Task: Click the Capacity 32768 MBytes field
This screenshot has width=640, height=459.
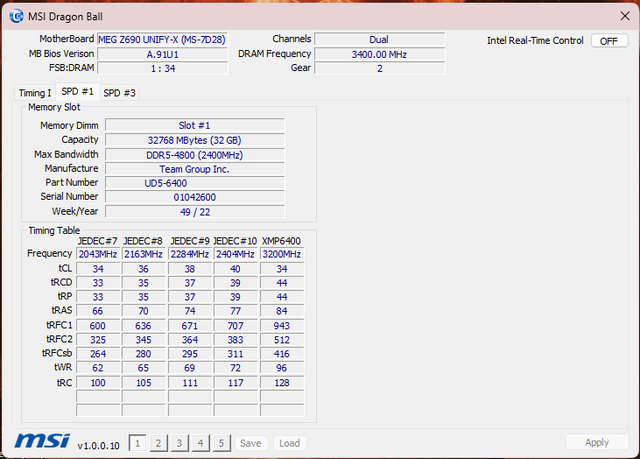Action: [x=195, y=140]
